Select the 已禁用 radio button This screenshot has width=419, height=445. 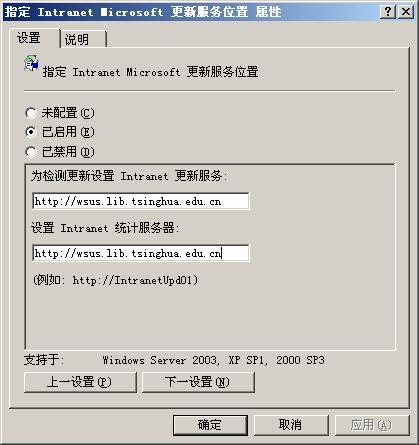(x=31, y=152)
